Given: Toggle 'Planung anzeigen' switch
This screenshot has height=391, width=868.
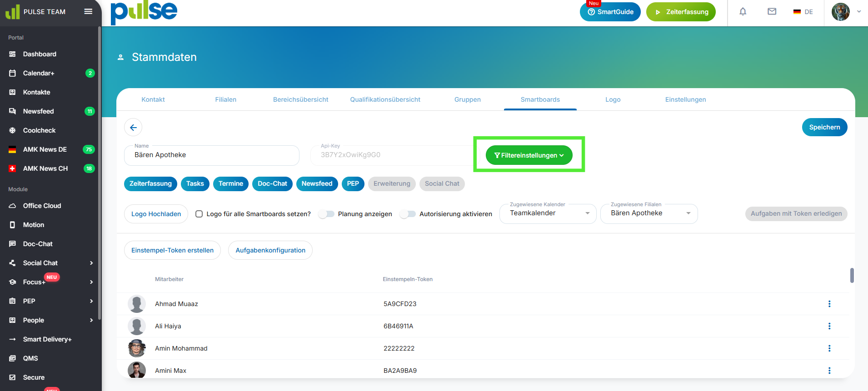Looking at the screenshot, I should [326, 214].
